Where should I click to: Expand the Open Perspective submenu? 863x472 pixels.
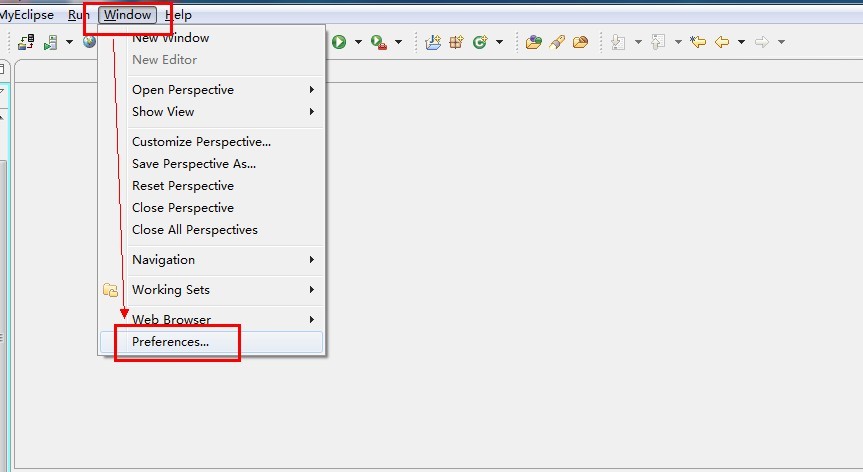212,90
